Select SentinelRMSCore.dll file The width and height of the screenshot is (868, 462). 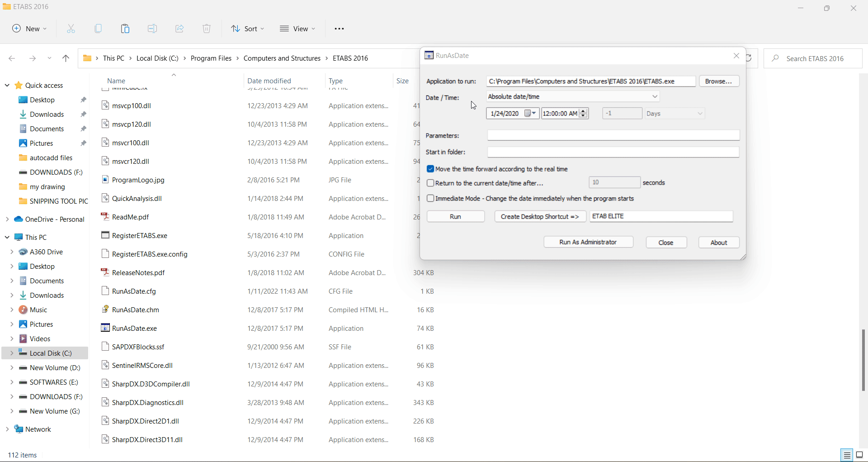point(142,365)
